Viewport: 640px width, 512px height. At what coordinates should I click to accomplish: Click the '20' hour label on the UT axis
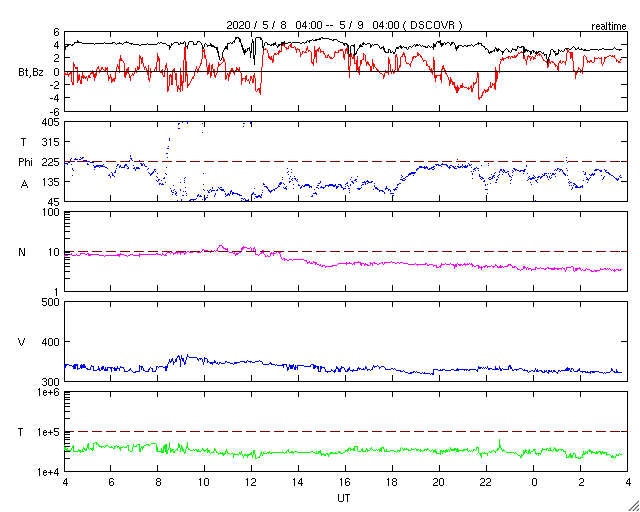click(x=439, y=481)
